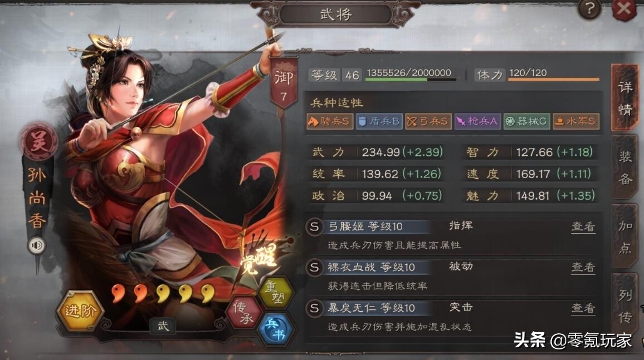Select the 枪兵A spearman aptitude badge

477,121
